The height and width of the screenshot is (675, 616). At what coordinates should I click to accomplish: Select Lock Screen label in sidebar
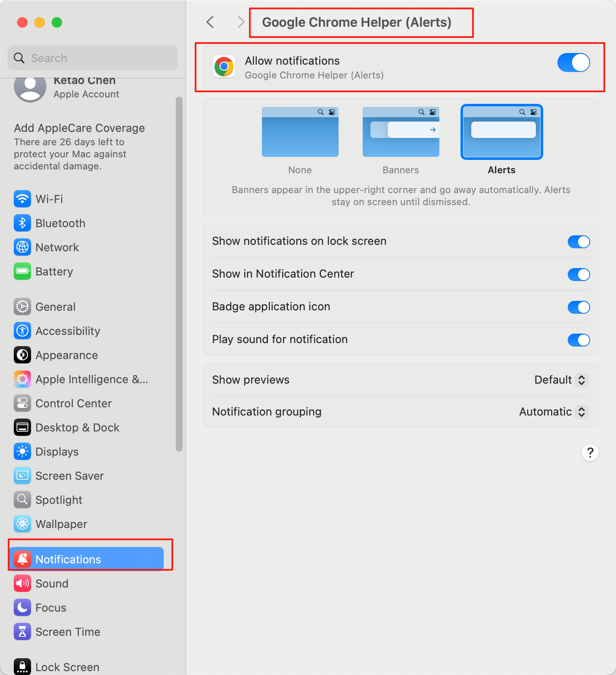click(x=68, y=667)
